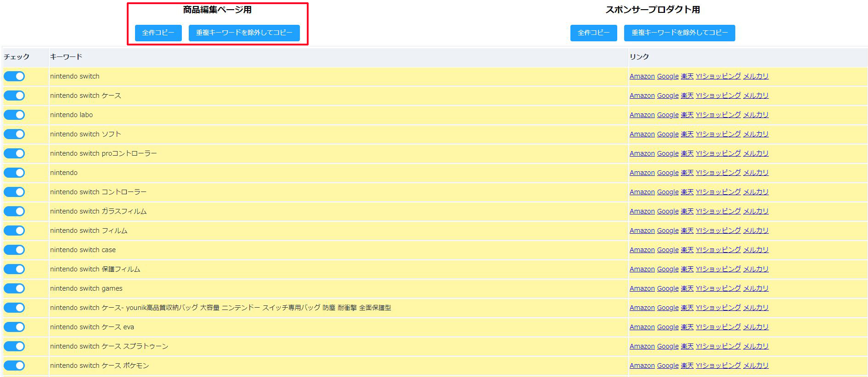Screen dimensions: 868x377
Task: Toggle 'nintendo switch ケース ポケモン' switch
Action: click(14, 366)
